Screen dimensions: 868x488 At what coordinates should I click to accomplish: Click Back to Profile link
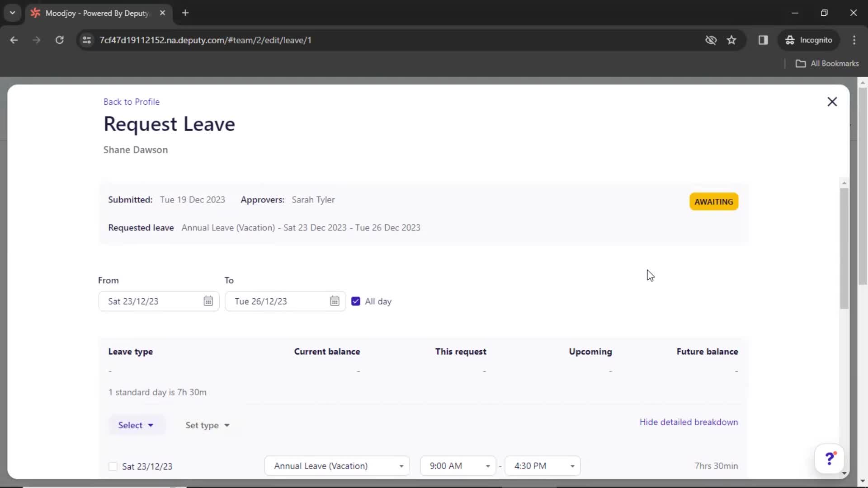(131, 101)
